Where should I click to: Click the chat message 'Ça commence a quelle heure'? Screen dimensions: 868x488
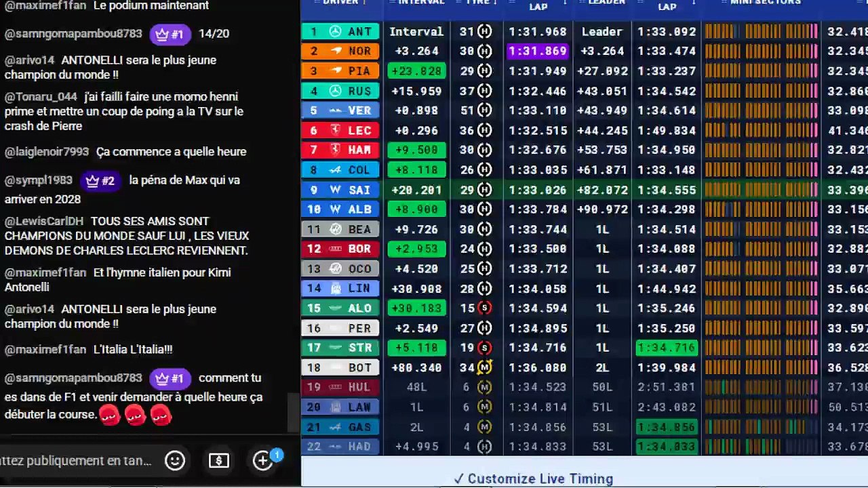[x=171, y=152]
